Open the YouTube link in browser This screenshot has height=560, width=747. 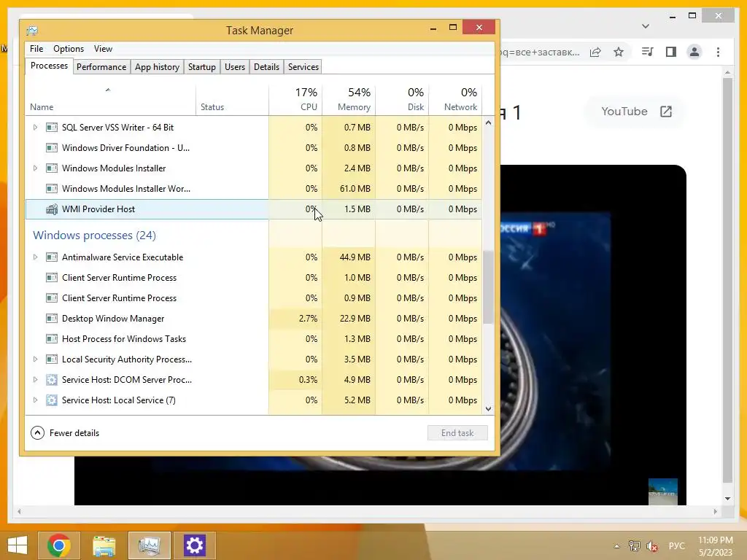[x=636, y=112]
